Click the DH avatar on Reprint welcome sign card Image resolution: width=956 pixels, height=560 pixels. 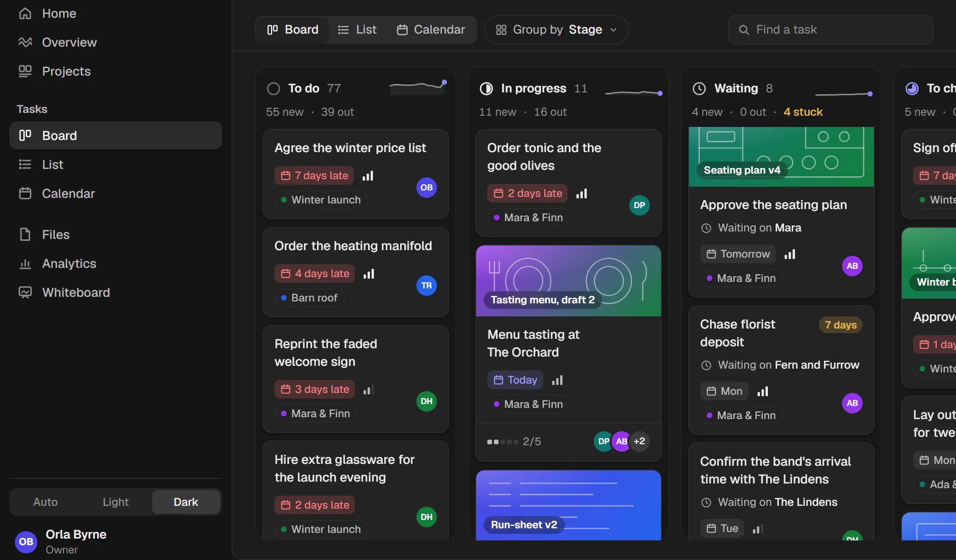426,401
